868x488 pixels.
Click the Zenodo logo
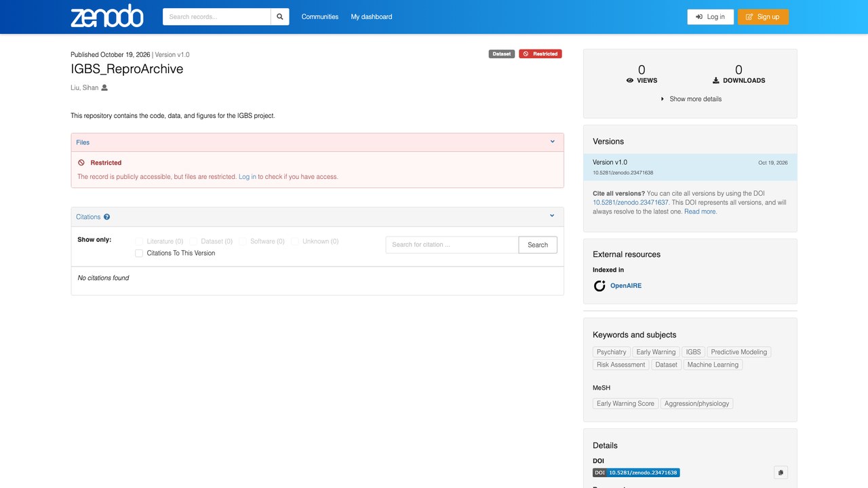click(x=107, y=16)
